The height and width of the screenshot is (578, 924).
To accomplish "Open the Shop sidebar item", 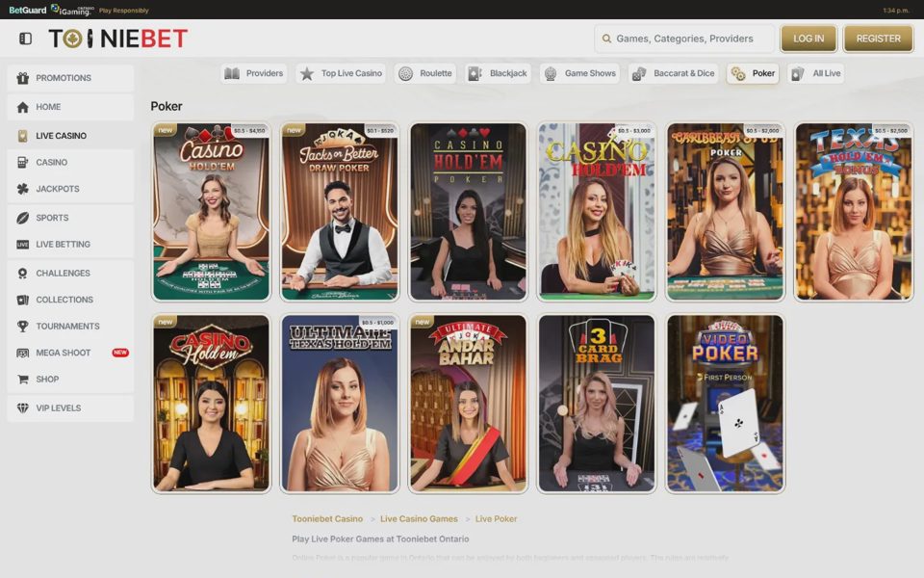I will [x=70, y=380].
